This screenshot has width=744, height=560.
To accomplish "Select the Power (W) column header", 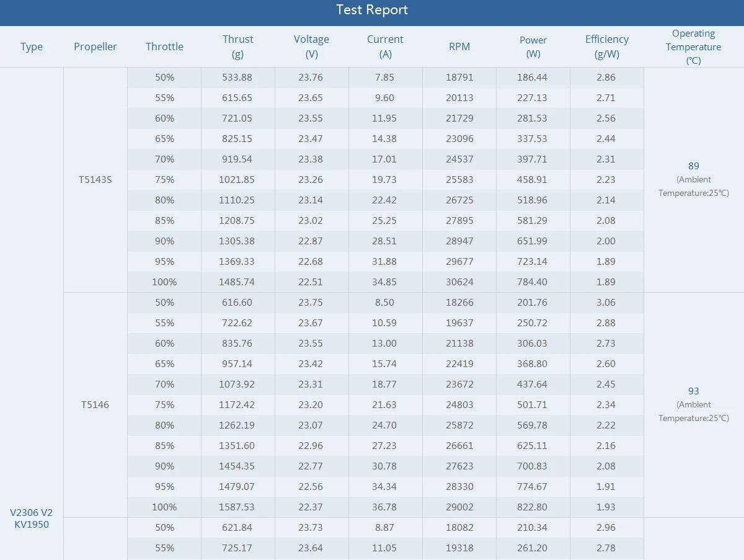I will click(533, 47).
